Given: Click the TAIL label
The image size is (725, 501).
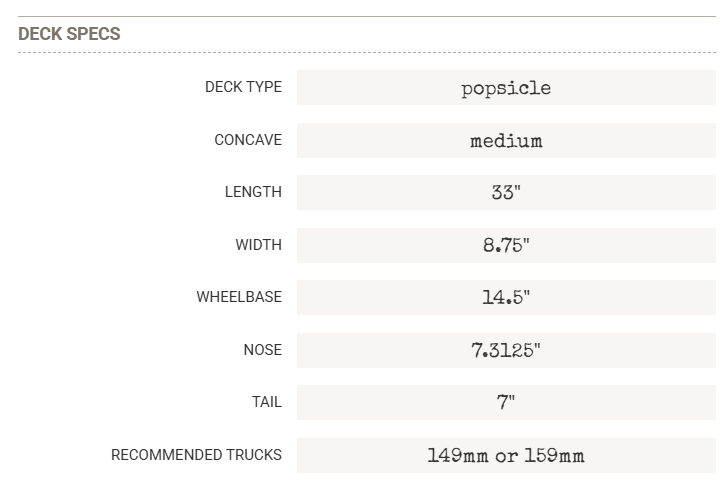Looking at the screenshot, I should [x=266, y=402].
